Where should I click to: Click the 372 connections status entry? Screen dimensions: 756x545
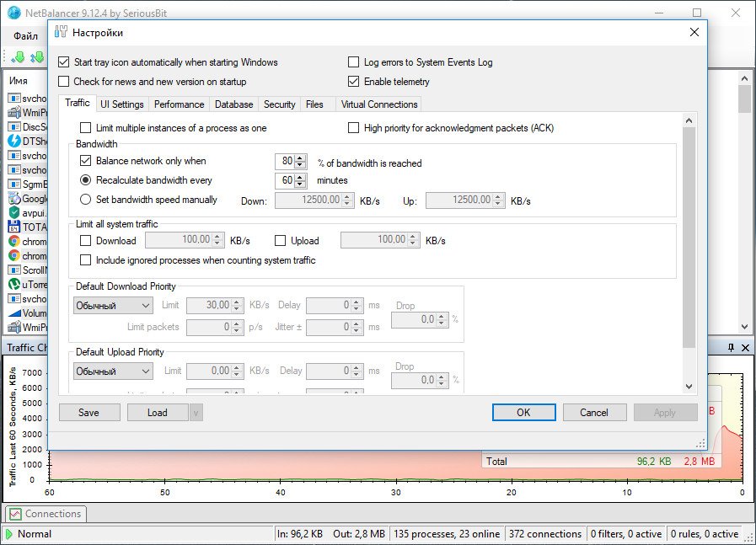tap(545, 534)
